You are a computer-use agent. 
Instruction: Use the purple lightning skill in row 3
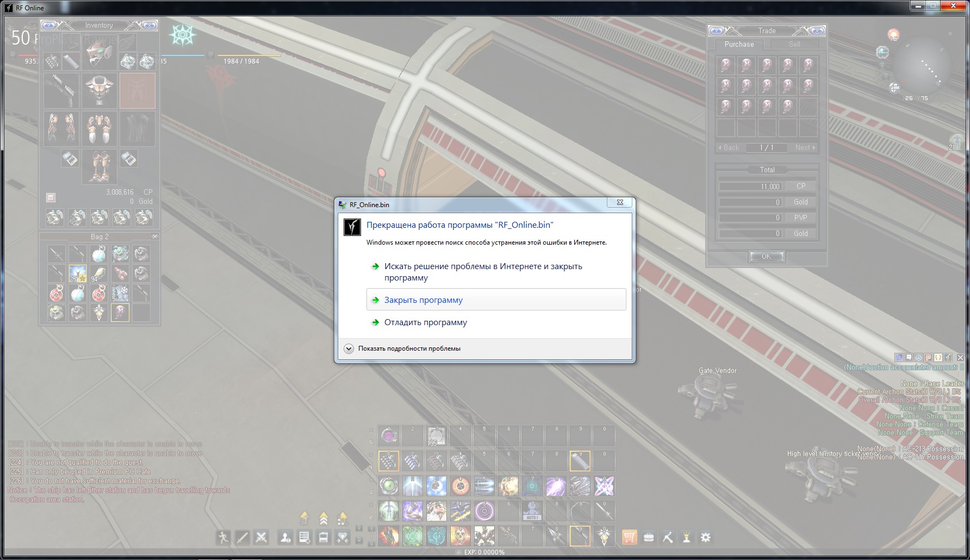point(556,486)
